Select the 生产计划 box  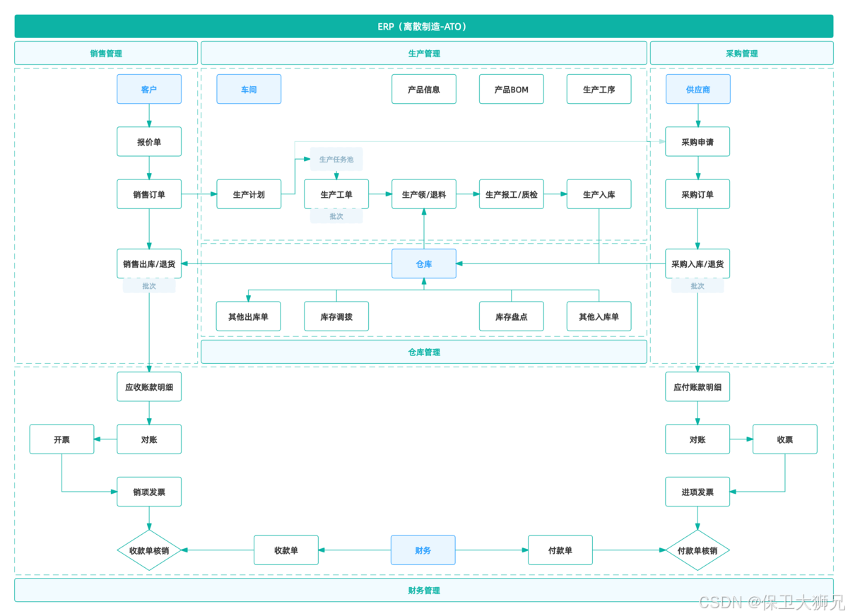(x=249, y=194)
